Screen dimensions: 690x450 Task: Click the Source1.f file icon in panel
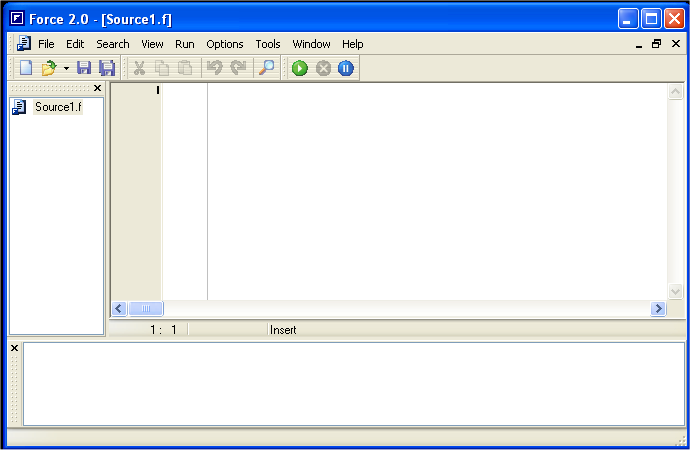(x=19, y=107)
